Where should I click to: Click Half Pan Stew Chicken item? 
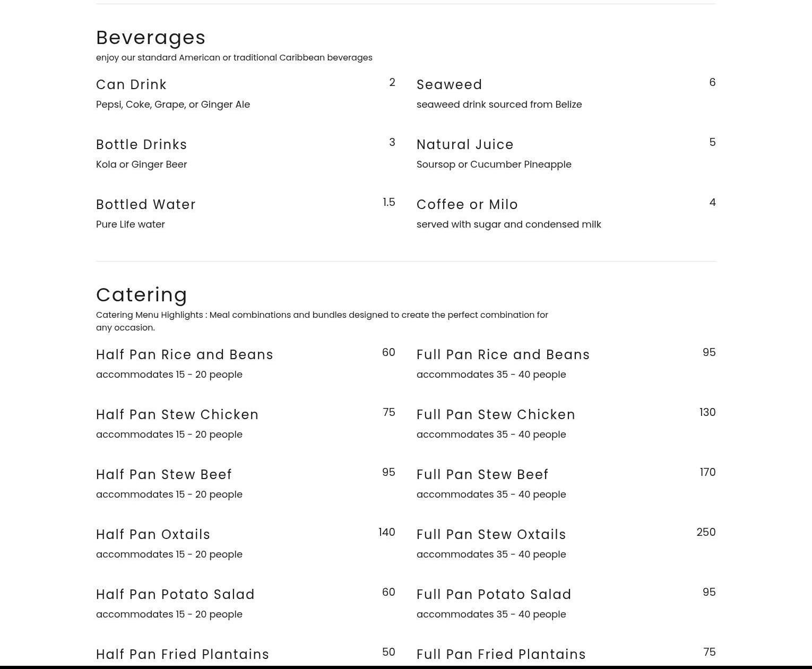tap(177, 415)
